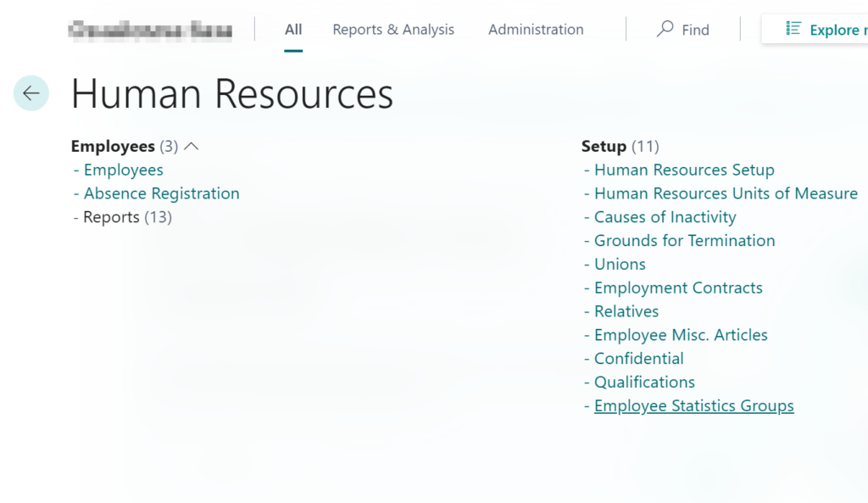The image size is (868, 503).
Task: Open Causes of Inactivity
Action: point(665,217)
